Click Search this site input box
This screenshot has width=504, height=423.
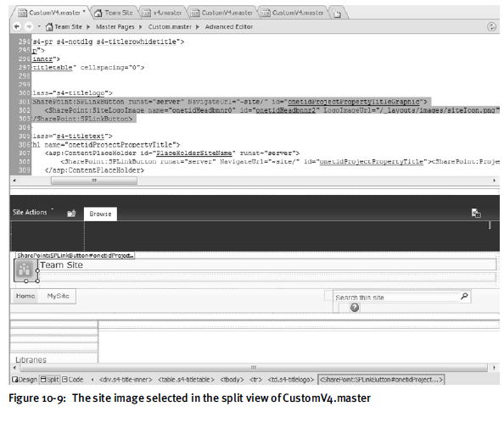tap(396, 298)
